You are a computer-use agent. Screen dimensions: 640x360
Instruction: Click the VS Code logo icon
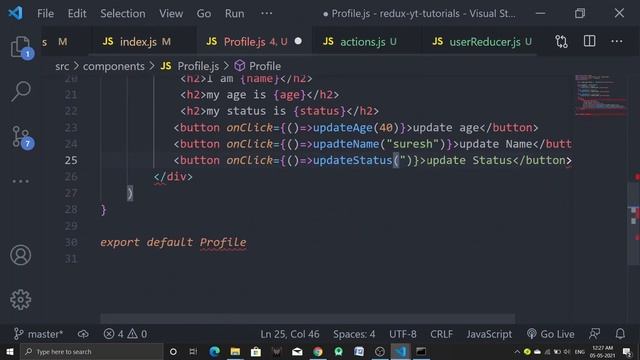click(16, 13)
